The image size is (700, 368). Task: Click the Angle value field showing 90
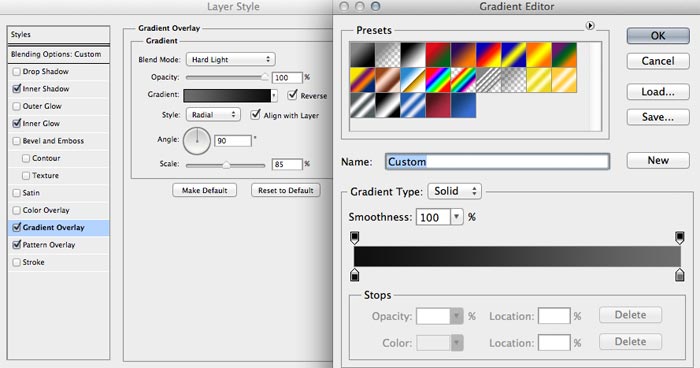pos(233,141)
